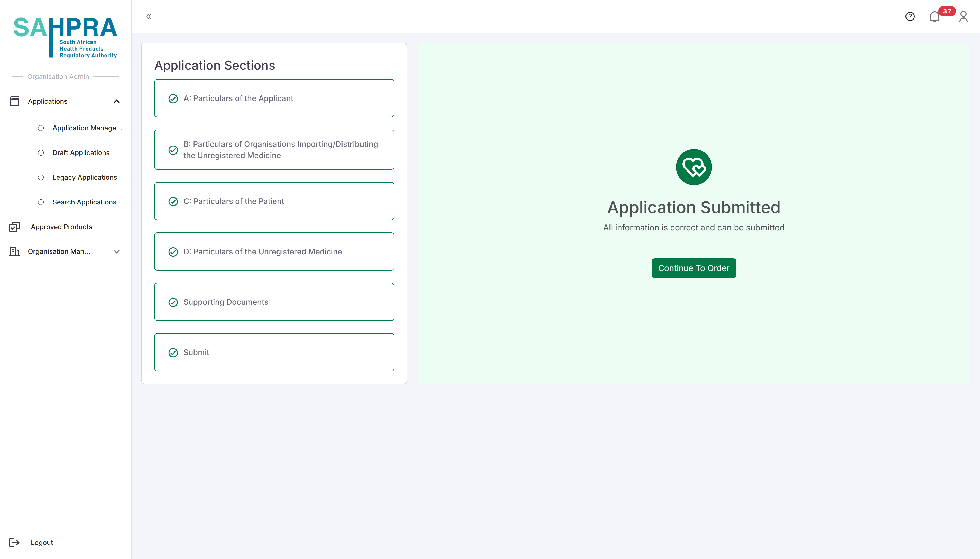Click the red 37 notification badge
This screenshot has height=559, width=980.
(947, 11)
